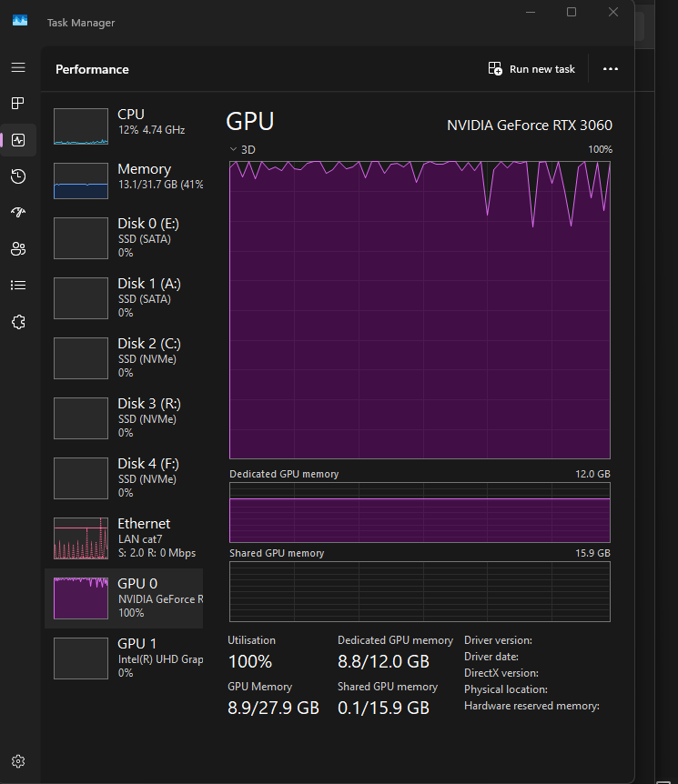Switch to the Performance page icon
Image resolution: width=678 pixels, height=784 pixels.
[18, 139]
